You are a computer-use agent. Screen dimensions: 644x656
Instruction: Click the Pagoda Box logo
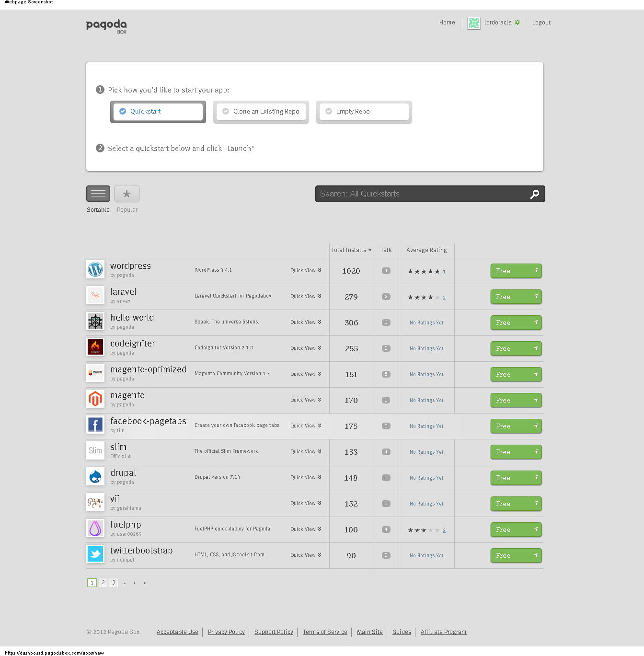106,26
